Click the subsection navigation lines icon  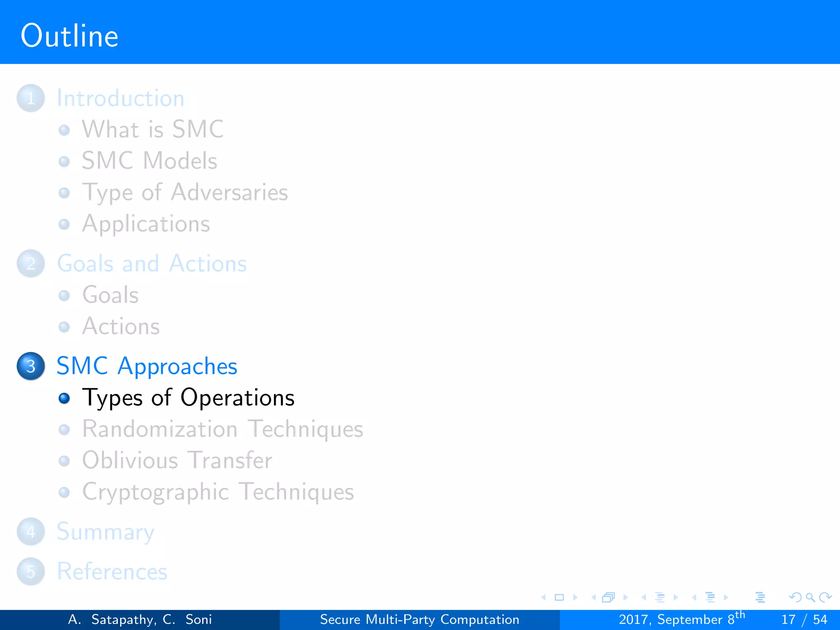(x=660, y=598)
